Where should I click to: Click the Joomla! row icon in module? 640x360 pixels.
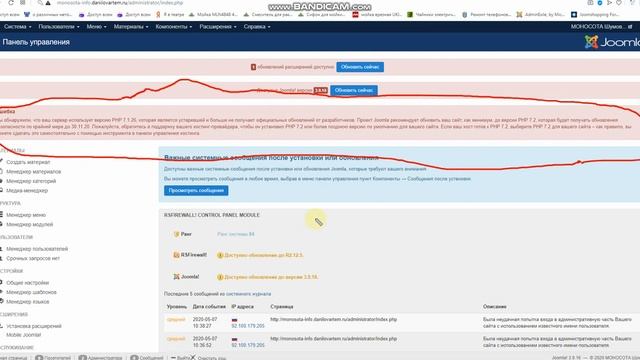click(x=176, y=276)
